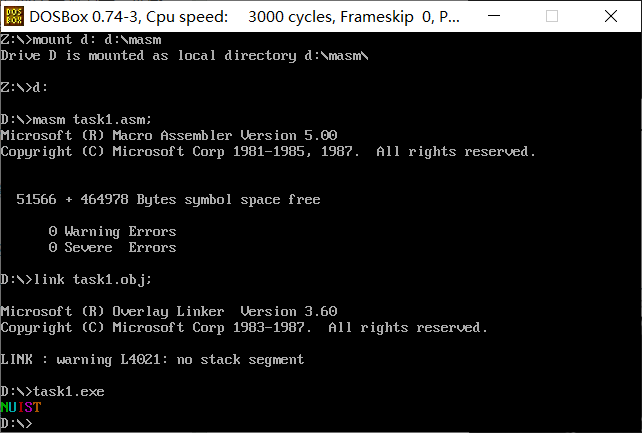The height and width of the screenshot is (433, 642).
Task: Click the 'Drive D is mounted' message
Action: click(185, 56)
